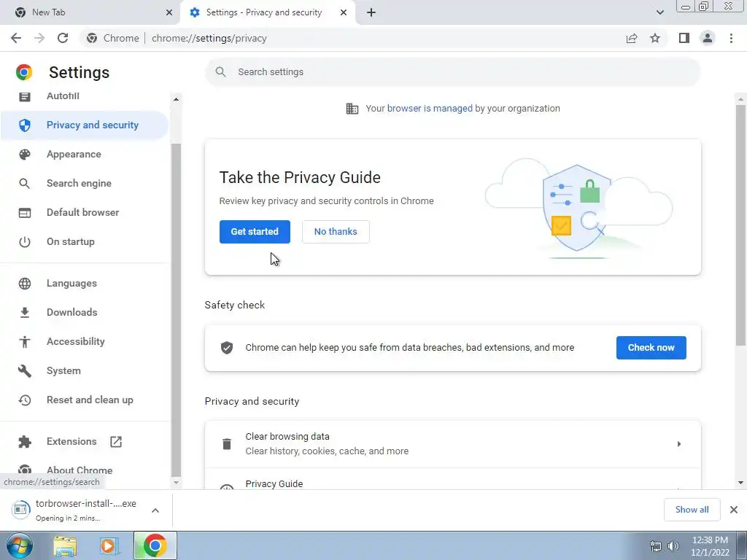Open downloaded torbrowser-install exe item

[x=75, y=510]
